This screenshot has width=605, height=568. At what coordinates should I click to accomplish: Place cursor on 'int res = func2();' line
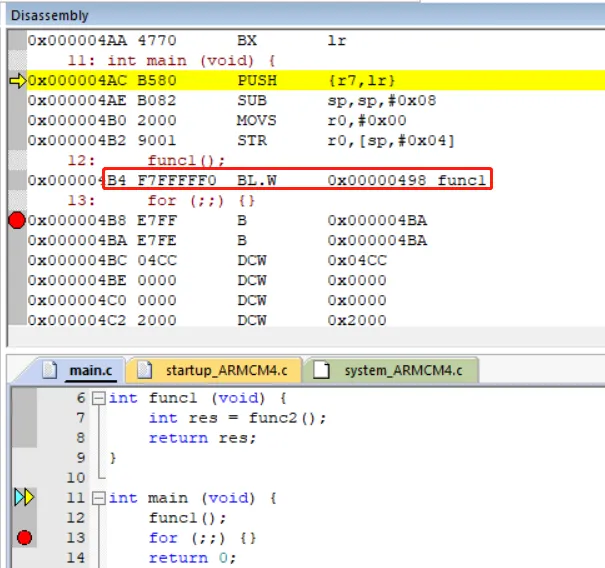point(237,418)
